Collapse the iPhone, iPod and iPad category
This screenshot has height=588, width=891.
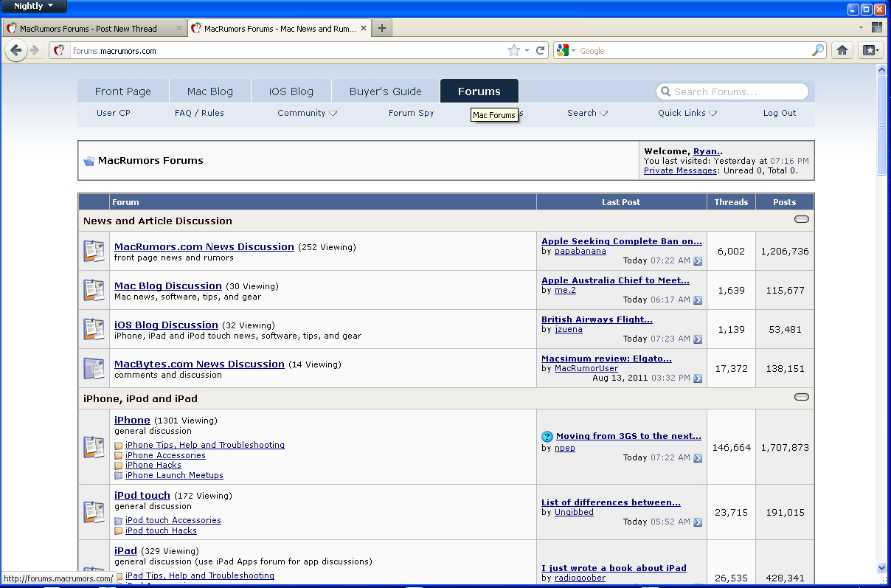click(801, 398)
